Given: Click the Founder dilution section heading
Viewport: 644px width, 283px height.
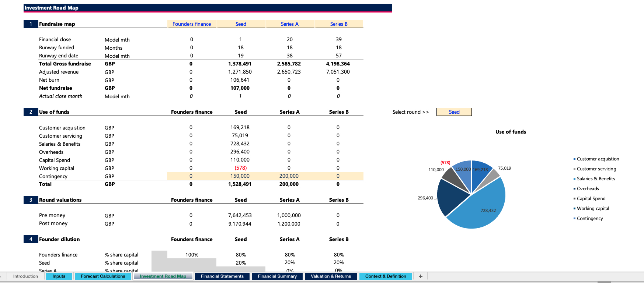Looking at the screenshot, I should pos(59,239).
